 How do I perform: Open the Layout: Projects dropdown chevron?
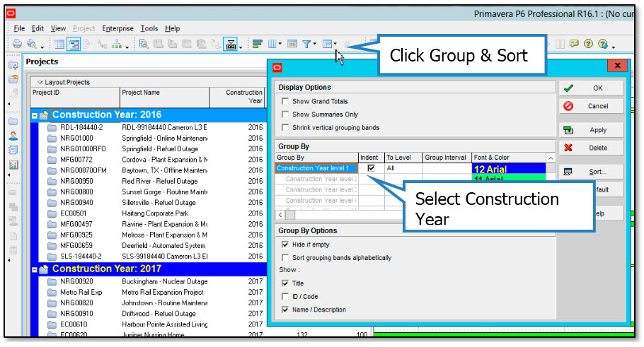coord(40,82)
